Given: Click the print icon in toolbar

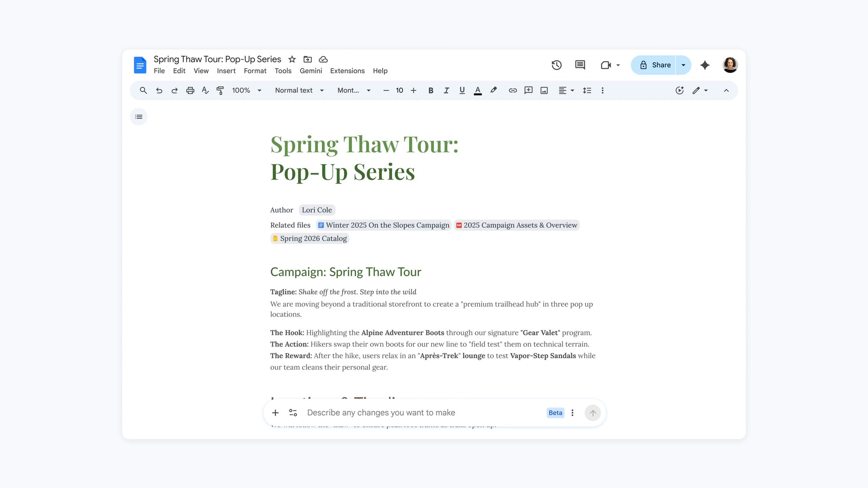Looking at the screenshot, I should pos(190,90).
